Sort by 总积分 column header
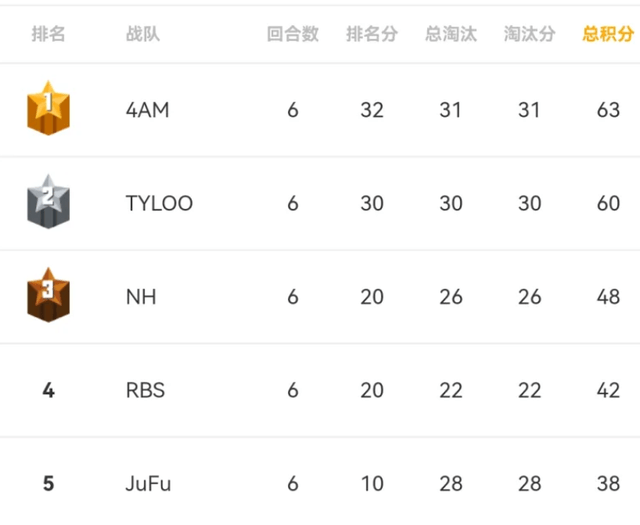Screen dimensions: 640x525 tap(608, 34)
